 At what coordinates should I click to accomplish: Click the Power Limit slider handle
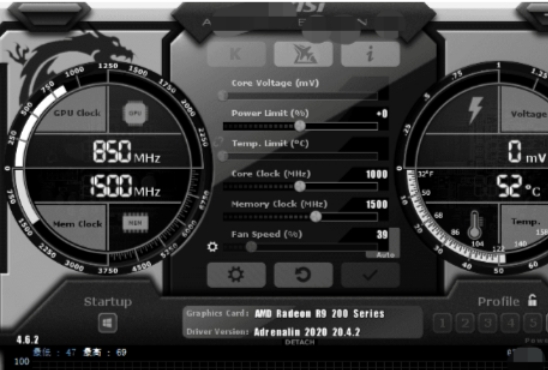click(x=300, y=126)
